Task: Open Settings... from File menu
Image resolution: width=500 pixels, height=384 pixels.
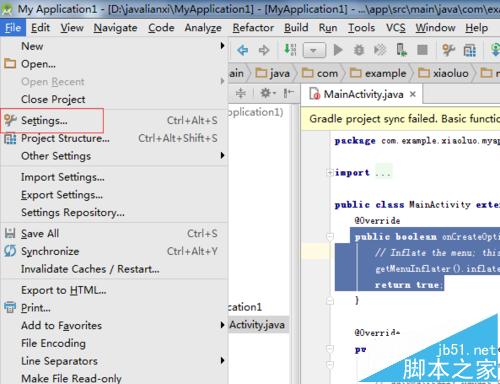Action: pyautogui.click(x=114, y=120)
